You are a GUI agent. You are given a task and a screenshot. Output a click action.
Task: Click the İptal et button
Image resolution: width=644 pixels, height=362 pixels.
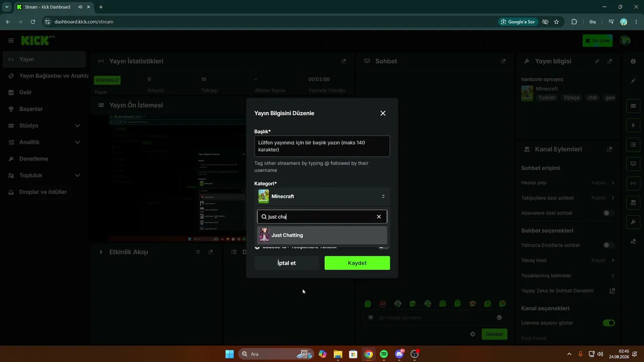click(287, 263)
